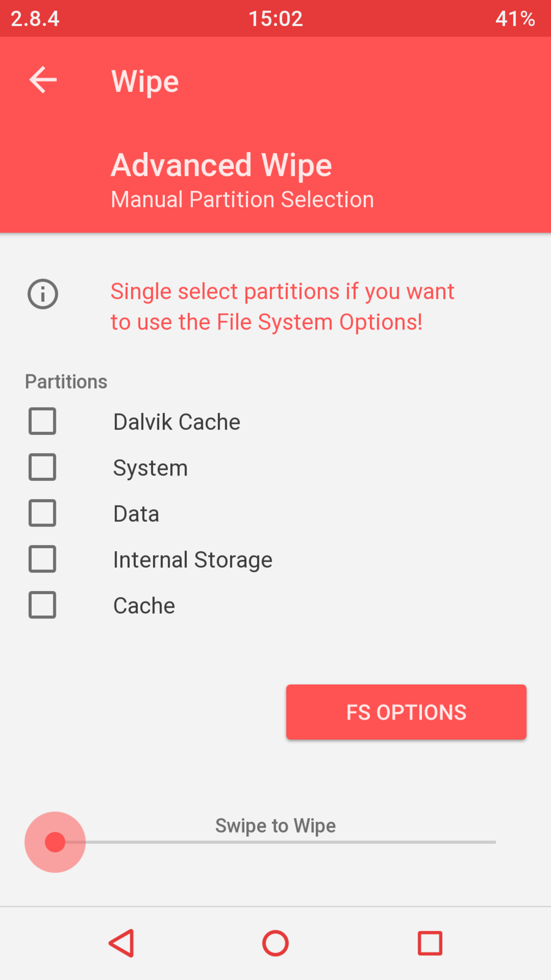Open FS OPTIONS
The width and height of the screenshot is (551, 980).
pos(406,712)
